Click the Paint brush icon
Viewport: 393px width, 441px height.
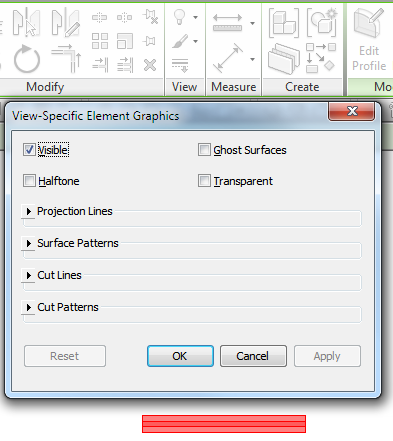181,41
